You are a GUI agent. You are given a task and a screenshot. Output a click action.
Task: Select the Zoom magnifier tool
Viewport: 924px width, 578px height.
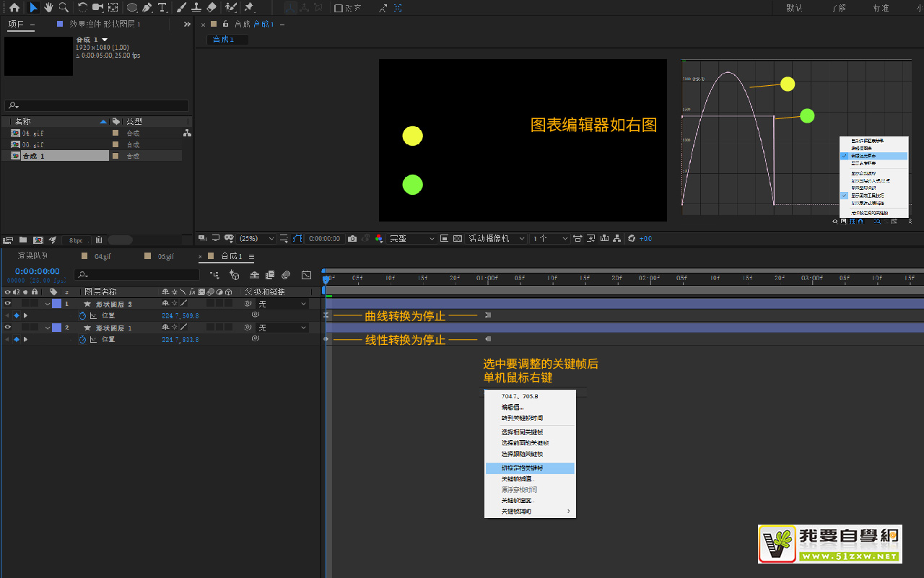pyautogui.click(x=64, y=7)
